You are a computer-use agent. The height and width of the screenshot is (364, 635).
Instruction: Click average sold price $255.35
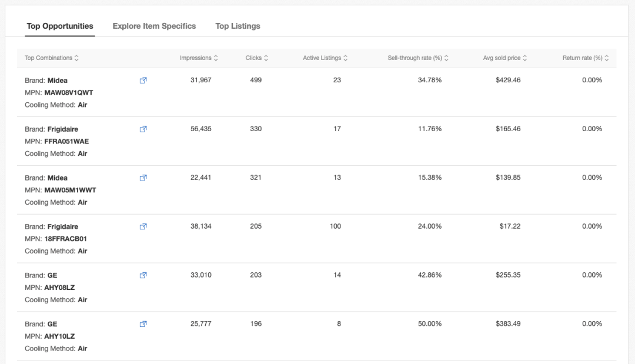click(x=508, y=275)
